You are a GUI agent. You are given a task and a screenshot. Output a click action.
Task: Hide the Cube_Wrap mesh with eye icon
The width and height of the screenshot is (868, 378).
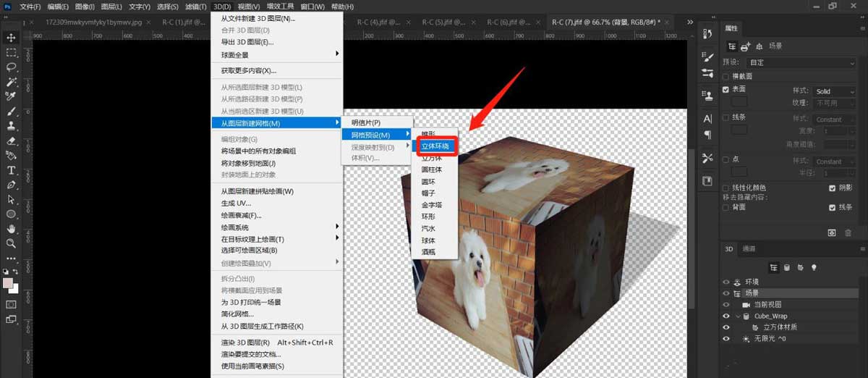(x=726, y=316)
